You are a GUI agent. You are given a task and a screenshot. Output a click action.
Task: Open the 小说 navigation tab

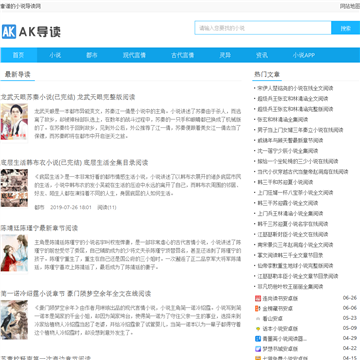[x=55, y=55]
